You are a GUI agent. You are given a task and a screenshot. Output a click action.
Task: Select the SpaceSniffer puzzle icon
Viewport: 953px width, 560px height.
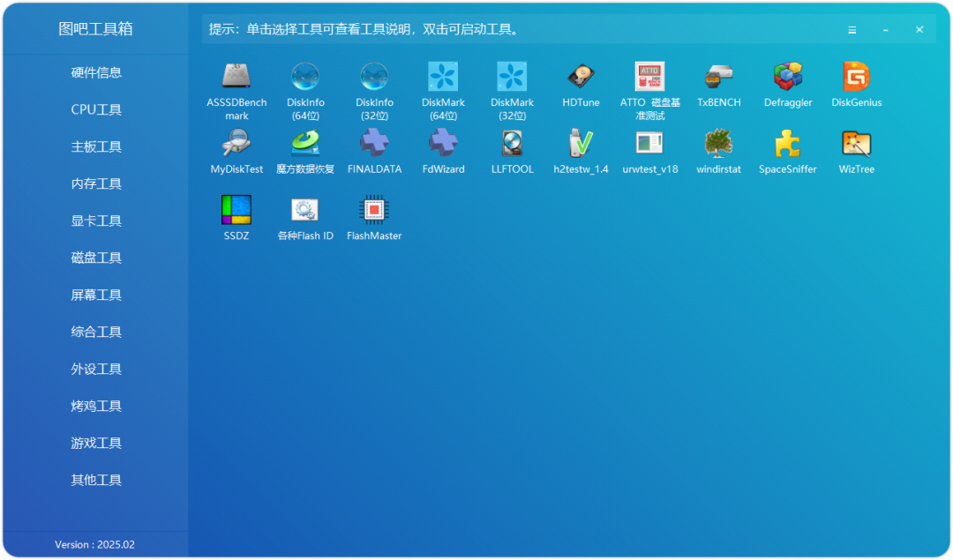(x=788, y=144)
